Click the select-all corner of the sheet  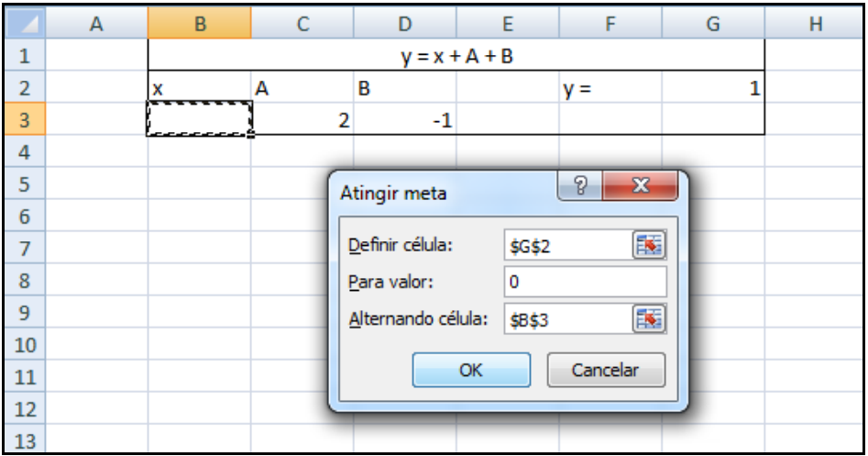(x=24, y=26)
